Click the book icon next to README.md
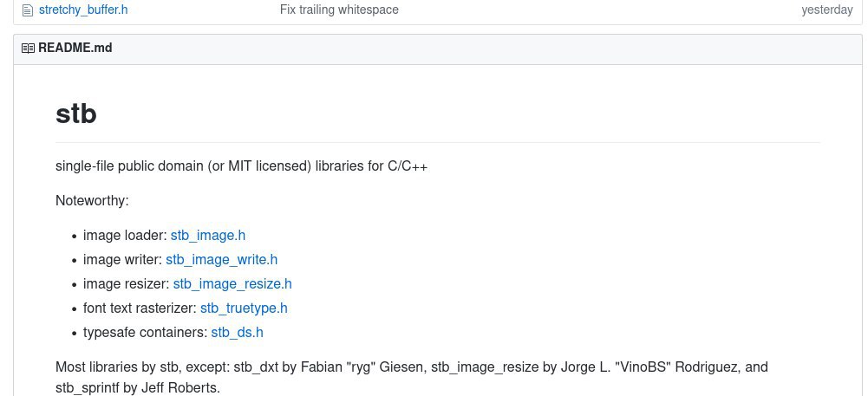The height and width of the screenshot is (396, 868). 28,49
